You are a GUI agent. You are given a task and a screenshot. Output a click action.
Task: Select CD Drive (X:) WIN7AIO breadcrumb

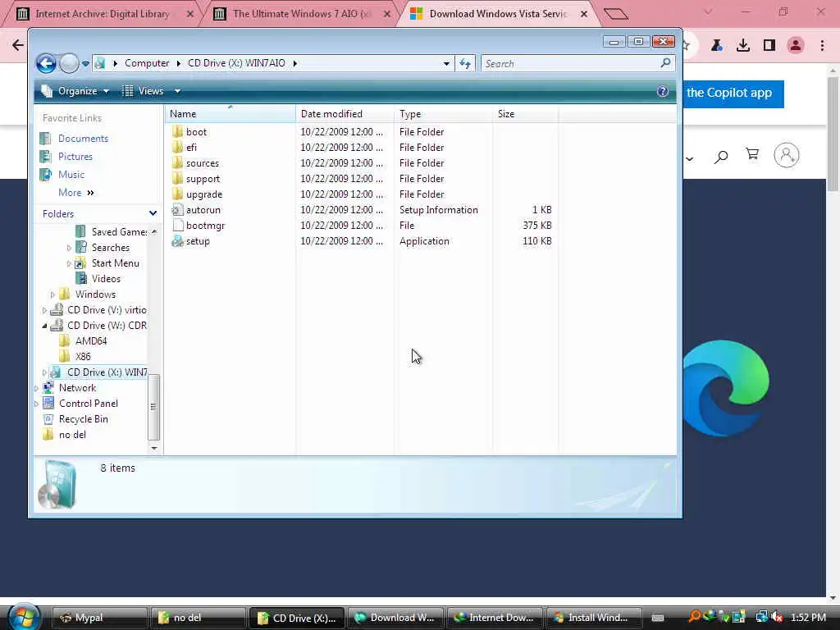pyautogui.click(x=236, y=63)
